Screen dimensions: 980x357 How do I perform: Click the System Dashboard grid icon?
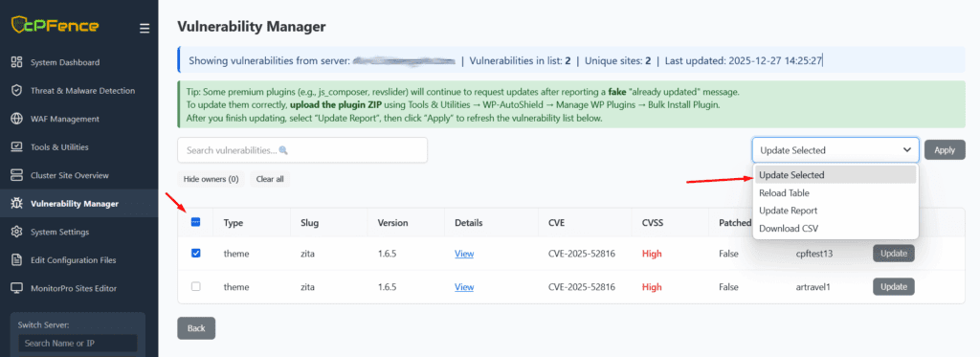pyautogui.click(x=17, y=62)
